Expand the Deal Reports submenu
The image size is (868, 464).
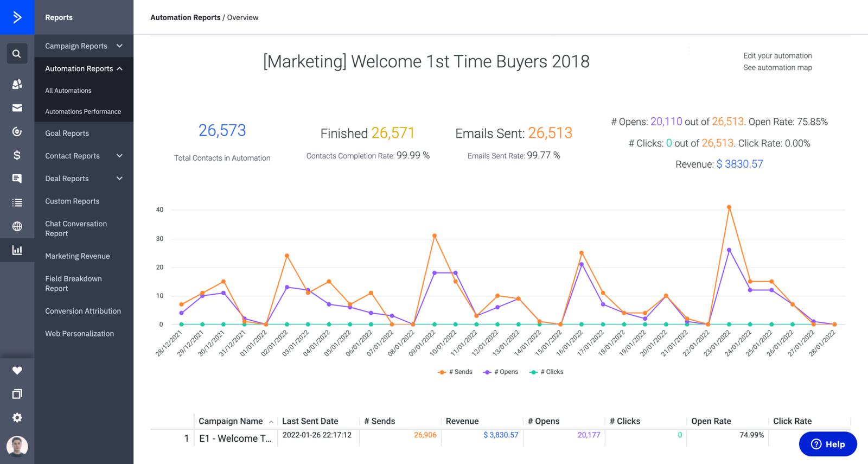tap(84, 179)
